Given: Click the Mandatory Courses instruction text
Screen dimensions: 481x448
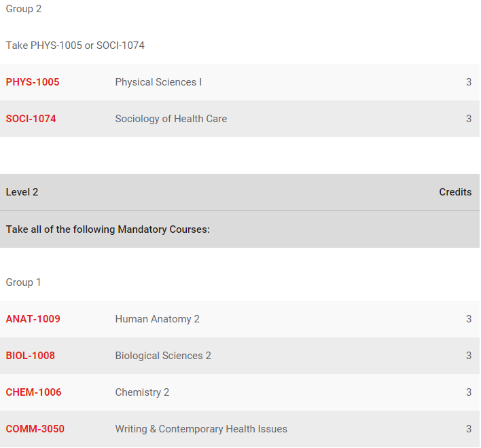Looking at the screenshot, I should point(108,229).
